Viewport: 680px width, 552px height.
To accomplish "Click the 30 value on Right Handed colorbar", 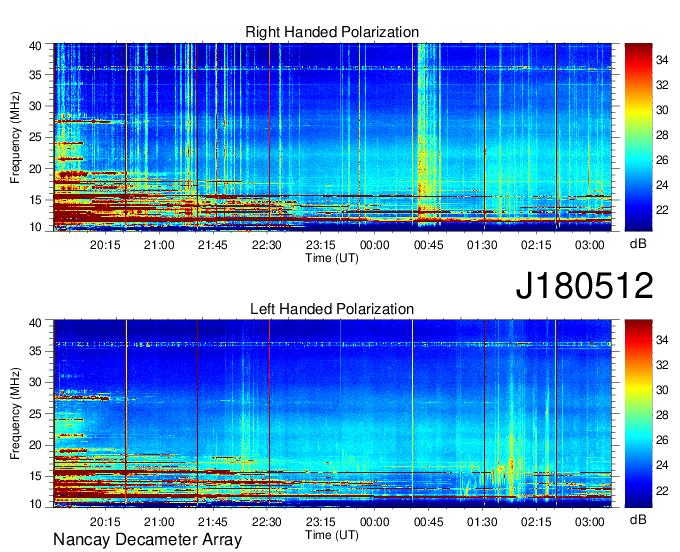I will pos(662,110).
